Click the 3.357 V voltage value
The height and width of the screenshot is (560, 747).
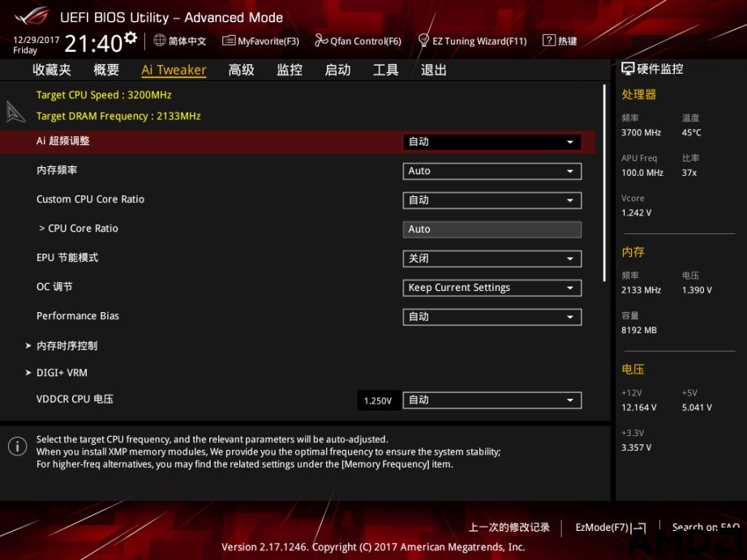[637, 447]
